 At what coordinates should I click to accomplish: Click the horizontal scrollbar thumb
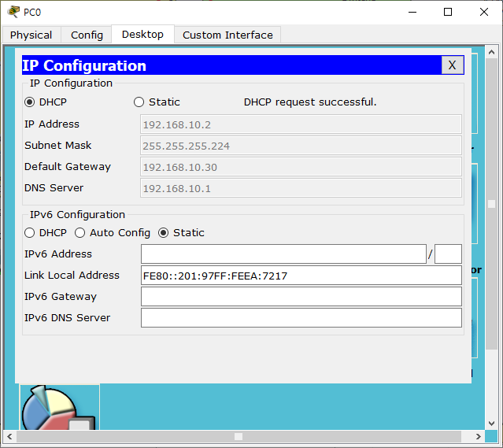(x=239, y=436)
